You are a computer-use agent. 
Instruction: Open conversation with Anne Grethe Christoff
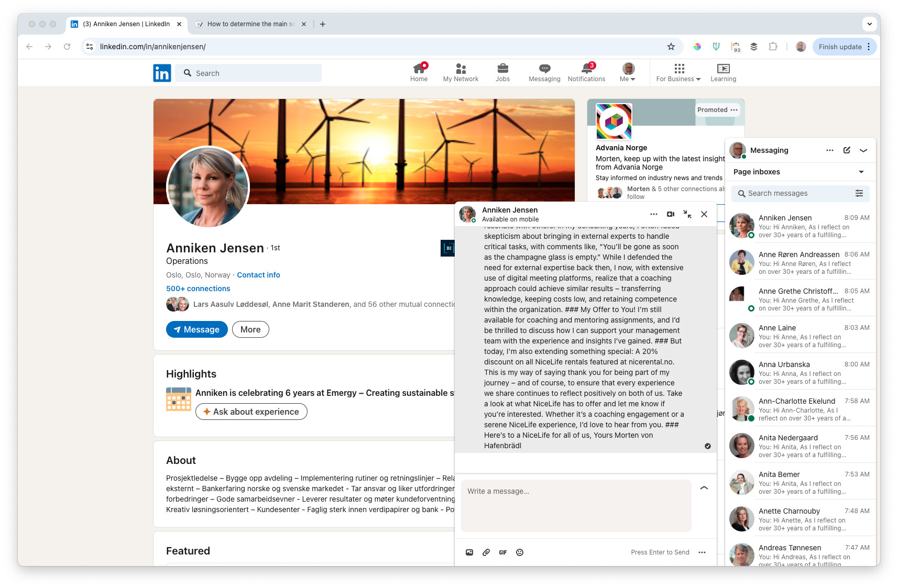point(801,298)
